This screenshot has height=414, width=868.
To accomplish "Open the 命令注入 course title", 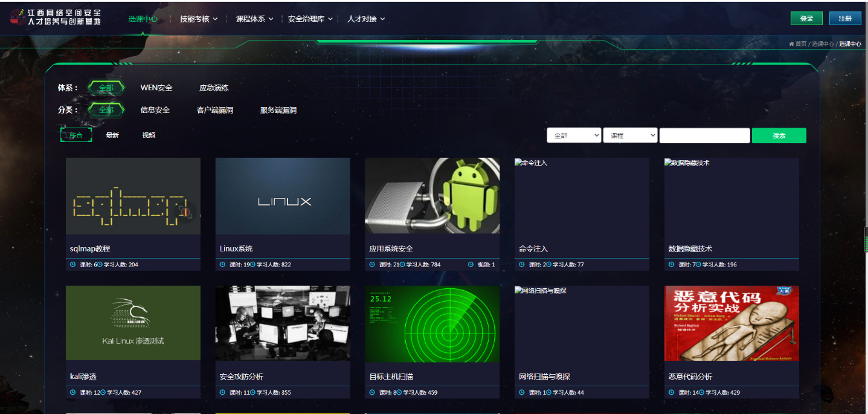I will click(534, 248).
